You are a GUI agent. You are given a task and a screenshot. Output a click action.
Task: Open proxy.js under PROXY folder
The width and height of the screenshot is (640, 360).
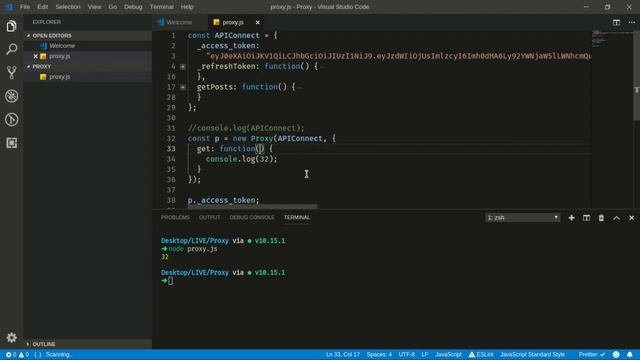[88, 77]
